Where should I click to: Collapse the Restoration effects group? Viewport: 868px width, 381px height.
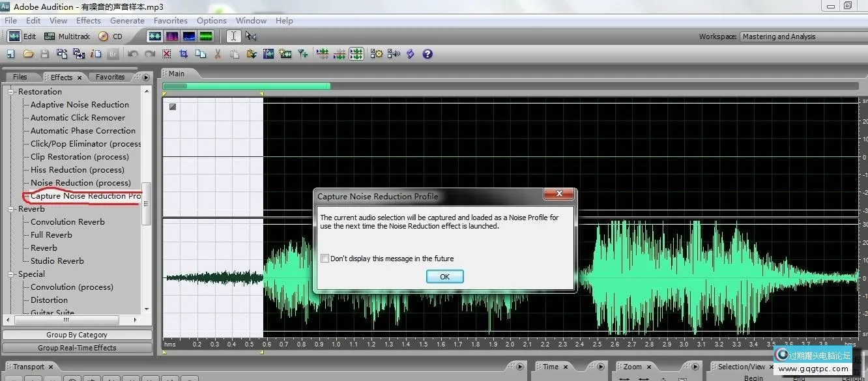11,92
